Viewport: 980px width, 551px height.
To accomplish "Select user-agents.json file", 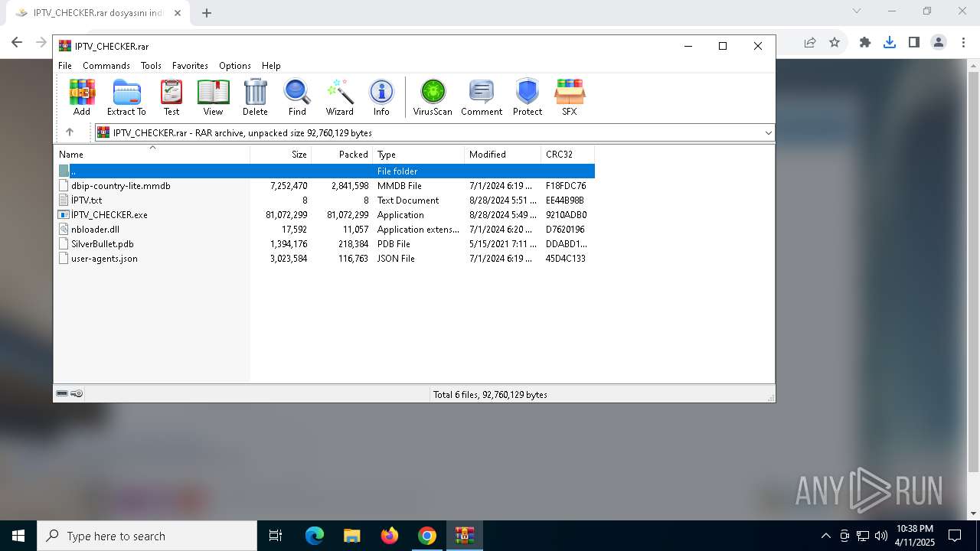I will 325,258.
